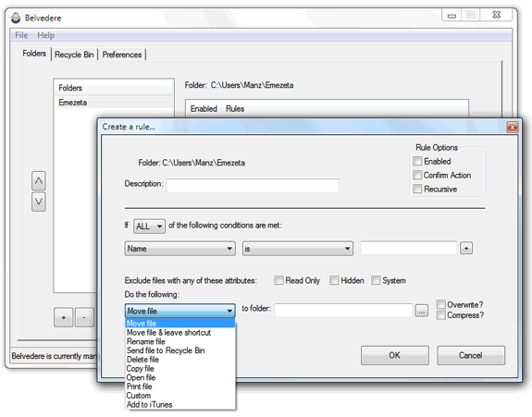Switch to the Preferences tab

click(x=122, y=55)
